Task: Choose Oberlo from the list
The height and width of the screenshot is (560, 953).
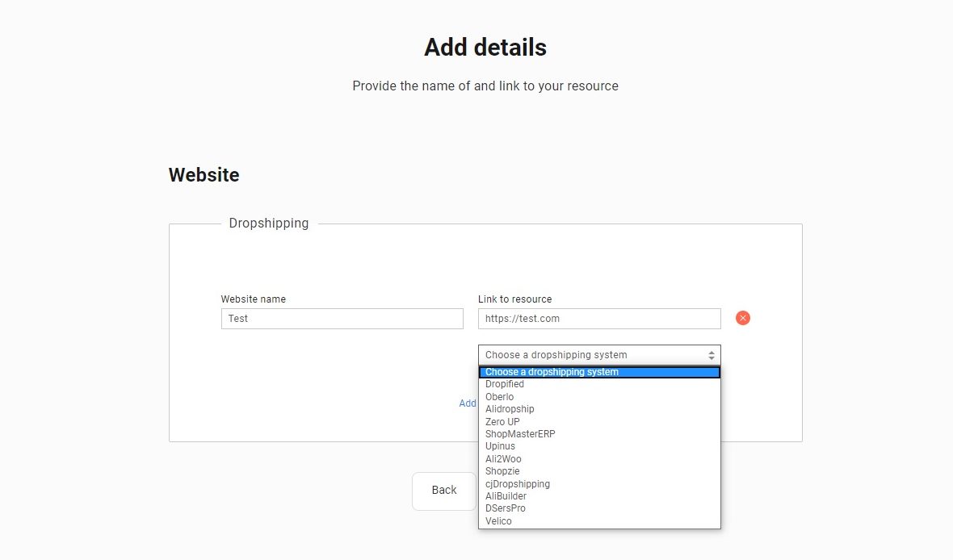Action: (x=599, y=397)
